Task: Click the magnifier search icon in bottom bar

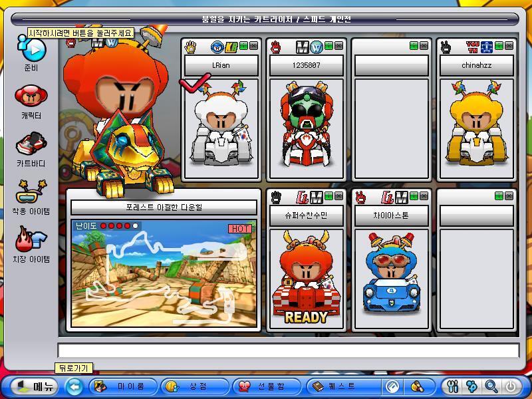Action: pos(491,386)
